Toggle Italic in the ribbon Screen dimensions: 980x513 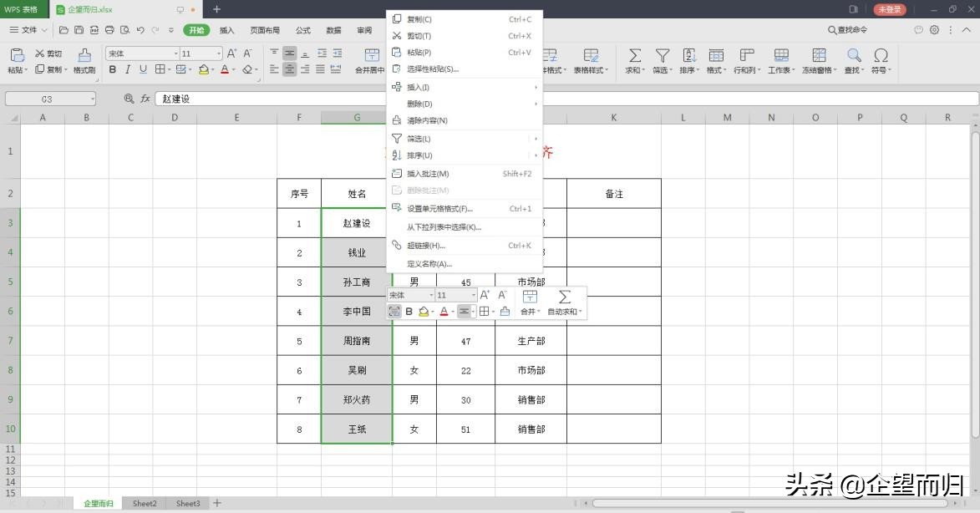[x=128, y=69]
